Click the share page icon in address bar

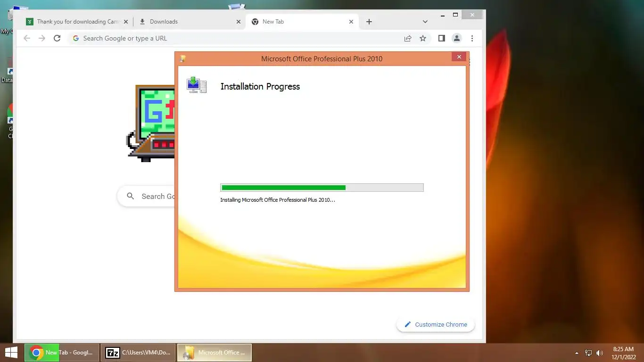point(408,38)
